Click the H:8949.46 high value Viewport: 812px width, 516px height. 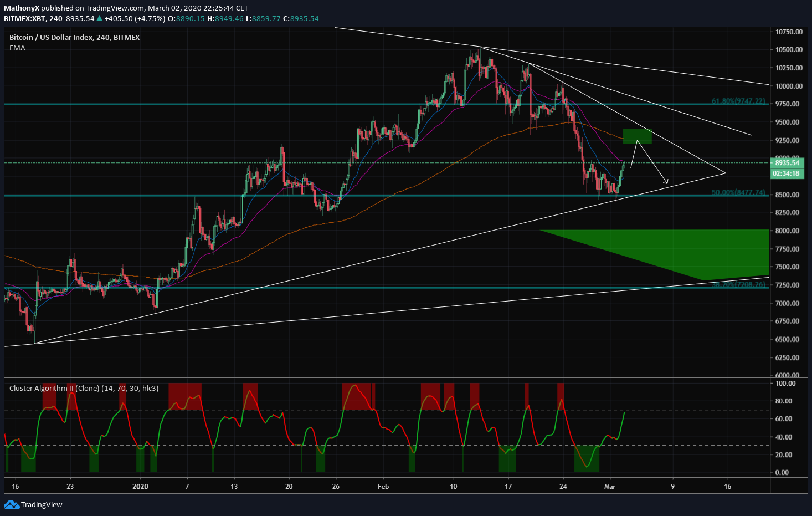[225, 18]
